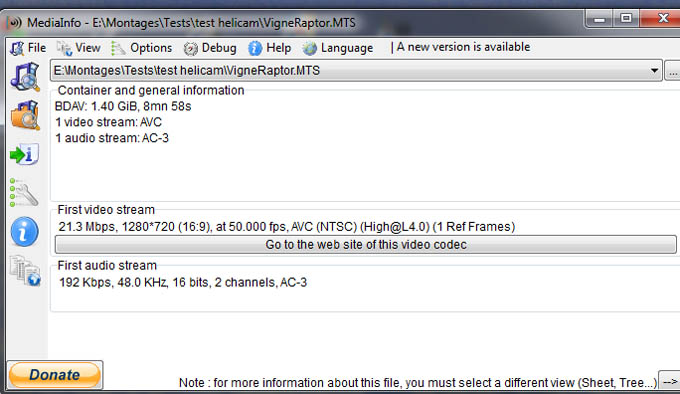
Task: Click the Help menu blue info icon
Action: 255,48
